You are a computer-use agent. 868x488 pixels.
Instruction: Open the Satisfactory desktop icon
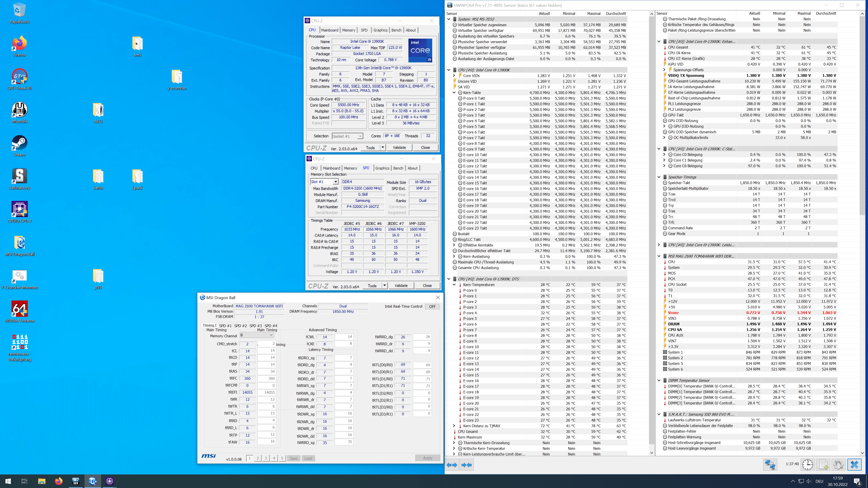(19, 179)
